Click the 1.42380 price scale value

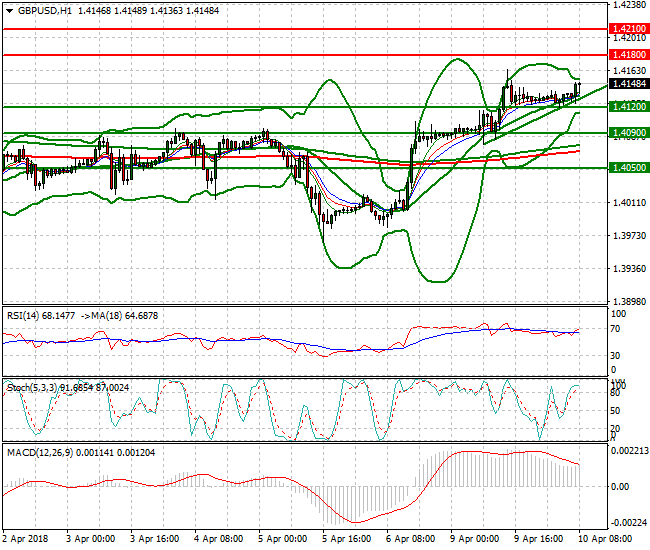(629, 5)
